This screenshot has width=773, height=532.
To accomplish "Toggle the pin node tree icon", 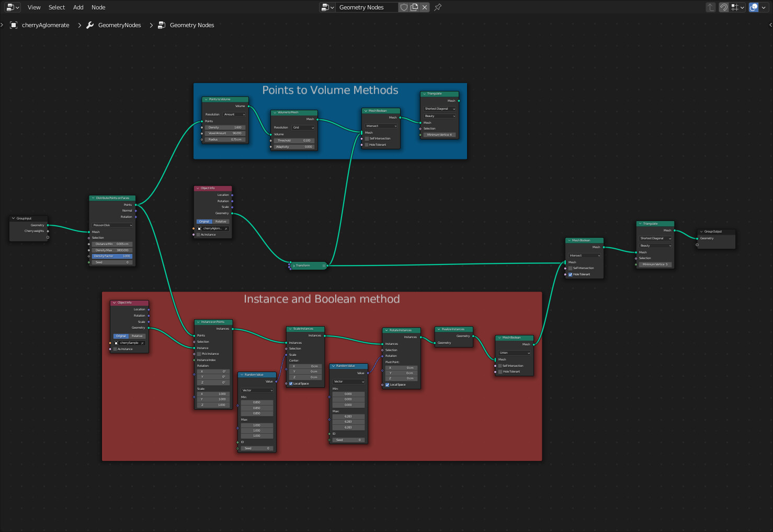I will (x=438, y=7).
